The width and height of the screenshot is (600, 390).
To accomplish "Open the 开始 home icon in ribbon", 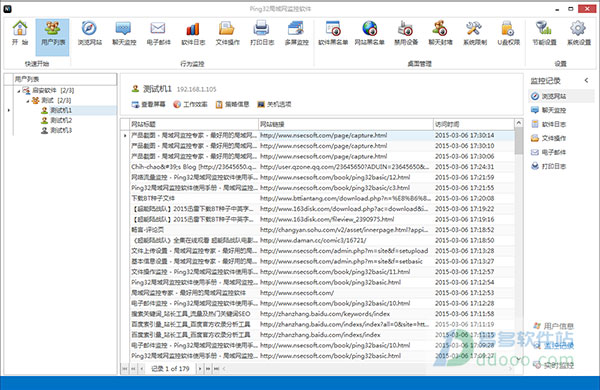I will coord(20,33).
